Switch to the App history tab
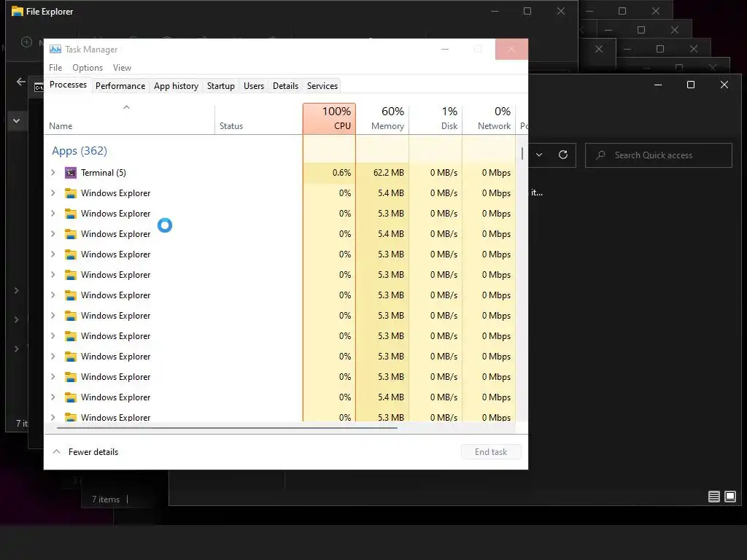 click(x=176, y=86)
